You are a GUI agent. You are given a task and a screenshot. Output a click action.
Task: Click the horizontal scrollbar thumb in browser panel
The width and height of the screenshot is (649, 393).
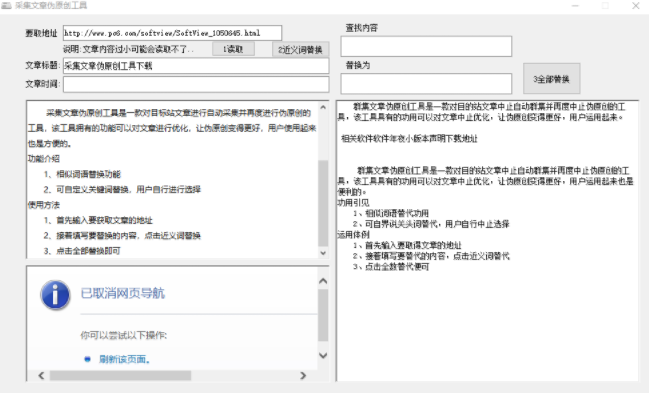(120, 376)
